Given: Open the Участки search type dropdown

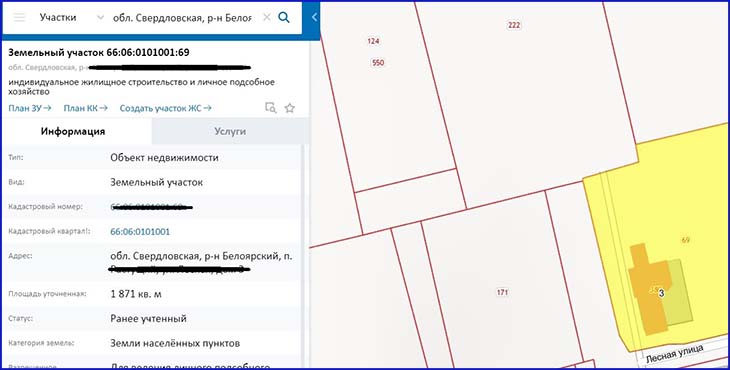Looking at the screenshot, I should pos(72,18).
